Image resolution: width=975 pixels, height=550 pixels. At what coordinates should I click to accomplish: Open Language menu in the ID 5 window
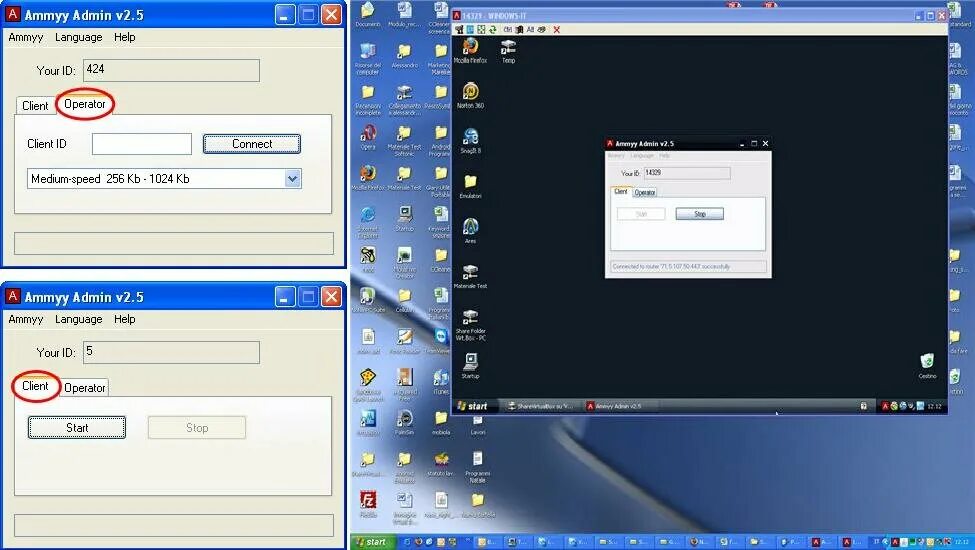tap(78, 319)
